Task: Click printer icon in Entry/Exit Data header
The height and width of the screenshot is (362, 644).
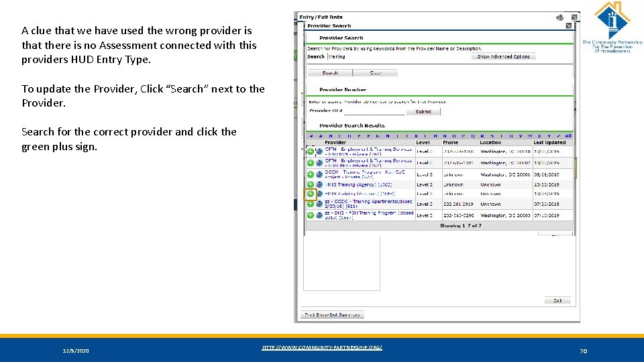Action: pos(559,17)
